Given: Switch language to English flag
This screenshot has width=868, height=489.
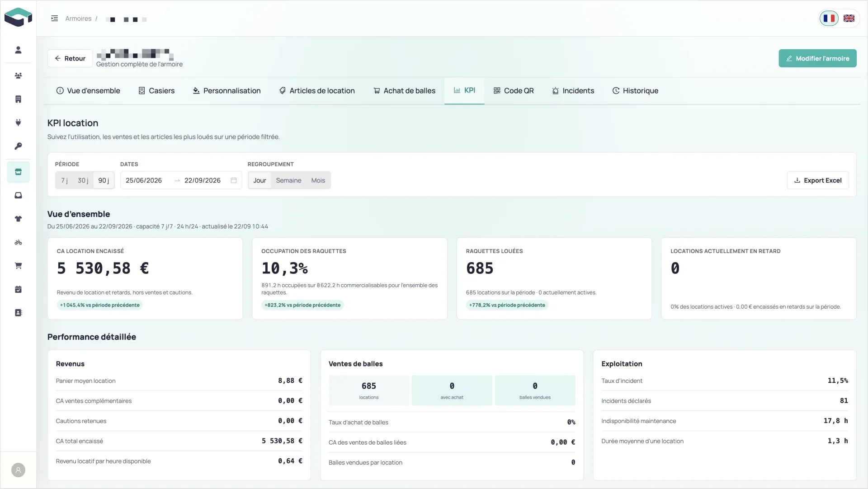Looking at the screenshot, I should pyautogui.click(x=849, y=19).
